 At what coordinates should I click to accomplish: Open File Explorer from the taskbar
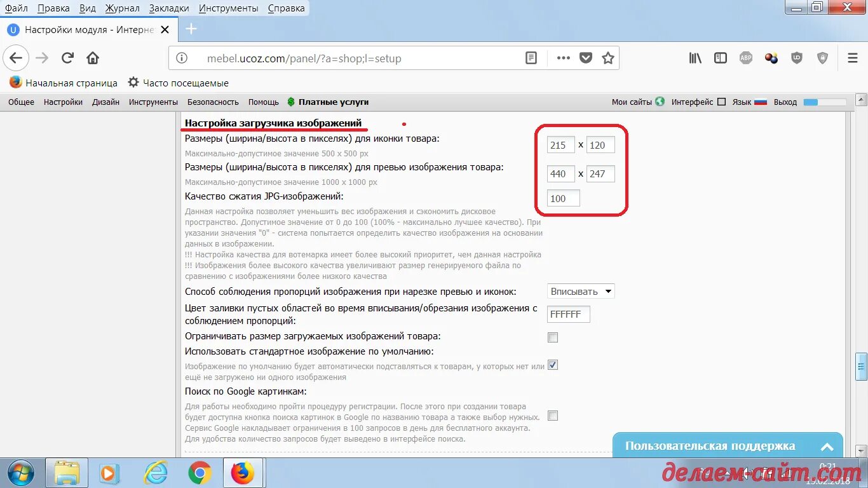point(66,473)
